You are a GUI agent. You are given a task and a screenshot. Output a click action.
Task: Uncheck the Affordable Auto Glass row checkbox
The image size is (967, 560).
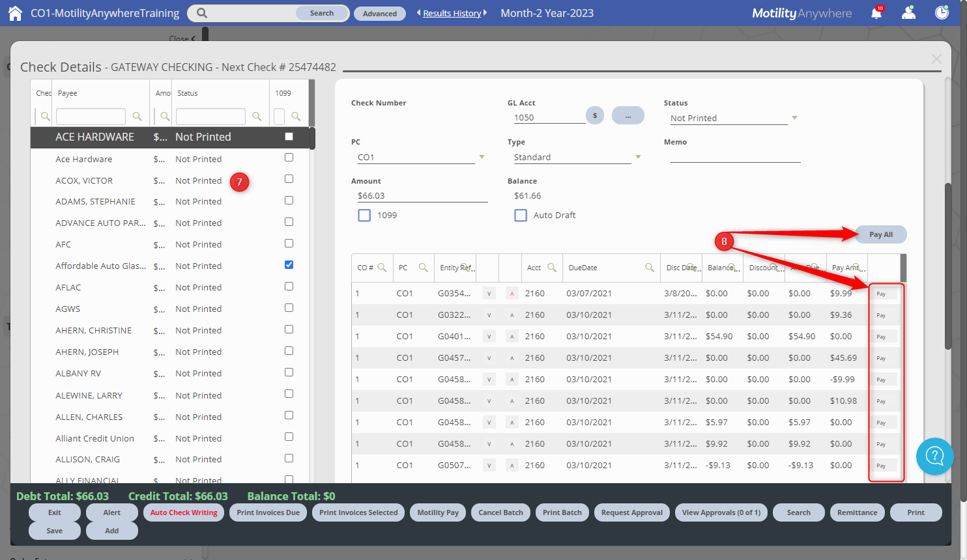point(289,265)
